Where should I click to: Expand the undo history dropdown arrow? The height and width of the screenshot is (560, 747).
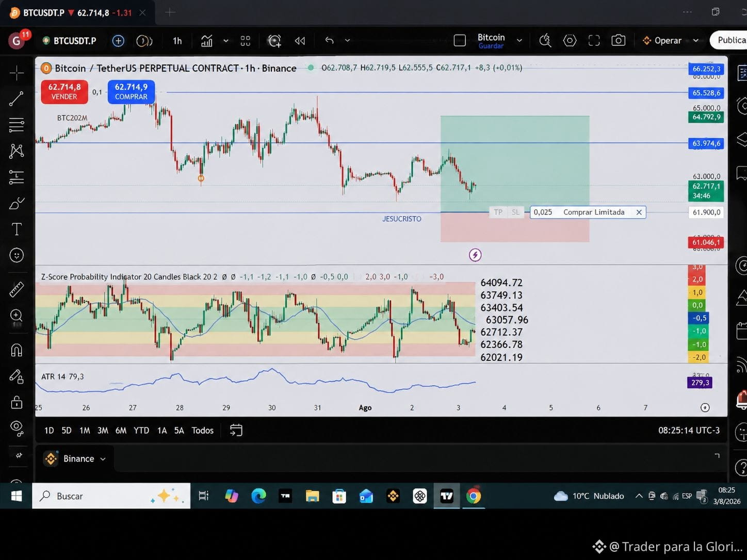pos(347,41)
